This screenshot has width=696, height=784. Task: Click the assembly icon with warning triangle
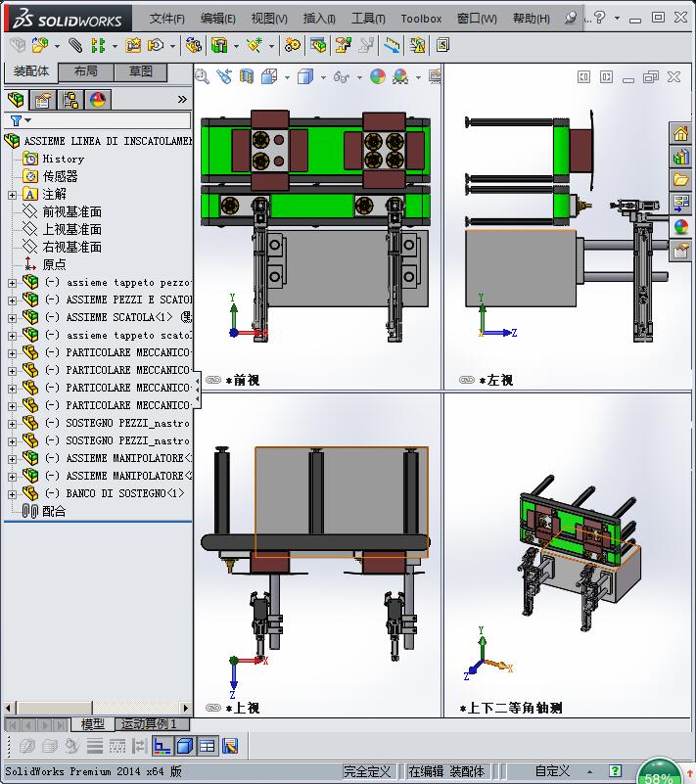[417, 45]
